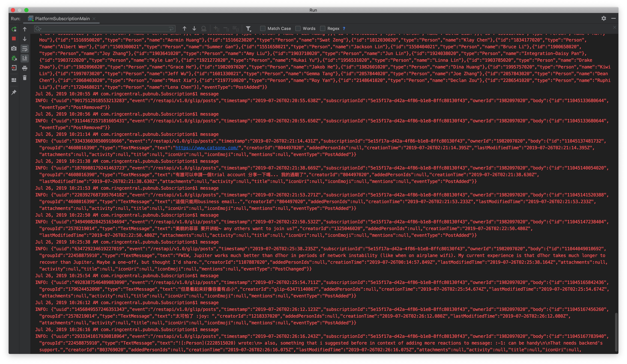This screenshot has width=627, height=364.
Task: Close the PlatformSubscriptionMain tab
Action: pos(94,19)
